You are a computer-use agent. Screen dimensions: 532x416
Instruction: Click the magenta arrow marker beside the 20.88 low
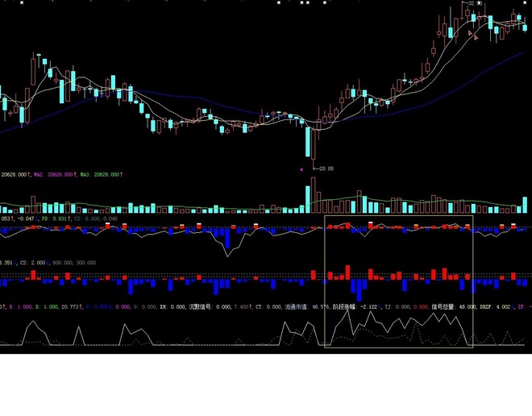301,169
